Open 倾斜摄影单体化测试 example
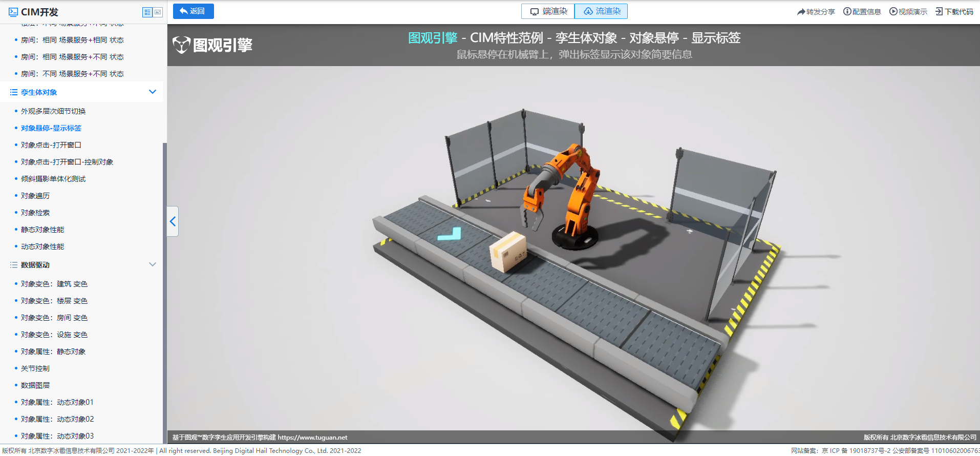This screenshot has width=980, height=456. pyautogui.click(x=53, y=179)
